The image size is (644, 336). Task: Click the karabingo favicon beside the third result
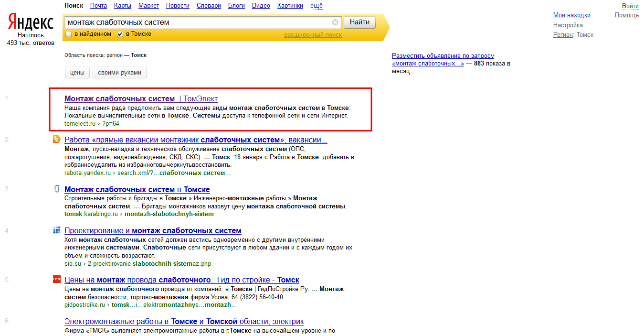pos(56,189)
